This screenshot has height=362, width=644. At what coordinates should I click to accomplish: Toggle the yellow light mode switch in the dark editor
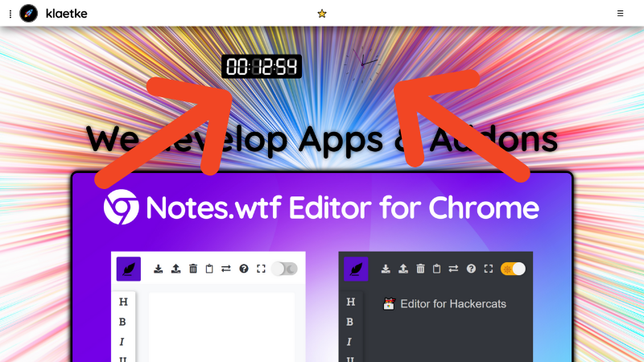coord(513,269)
